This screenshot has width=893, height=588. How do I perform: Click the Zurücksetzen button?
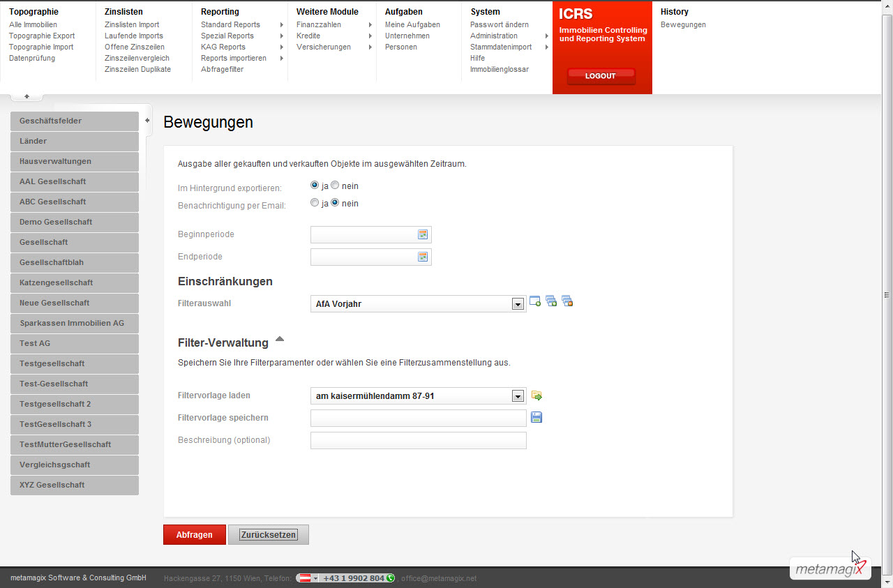click(269, 535)
